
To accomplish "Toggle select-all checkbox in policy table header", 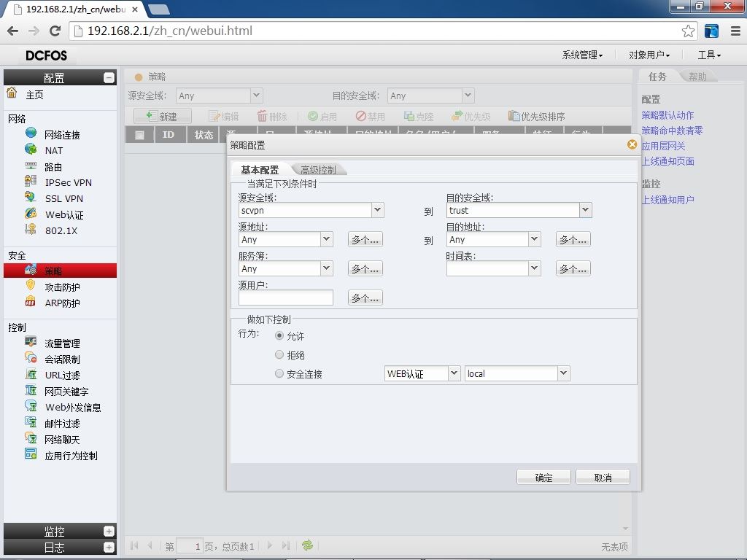I will [x=139, y=135].
